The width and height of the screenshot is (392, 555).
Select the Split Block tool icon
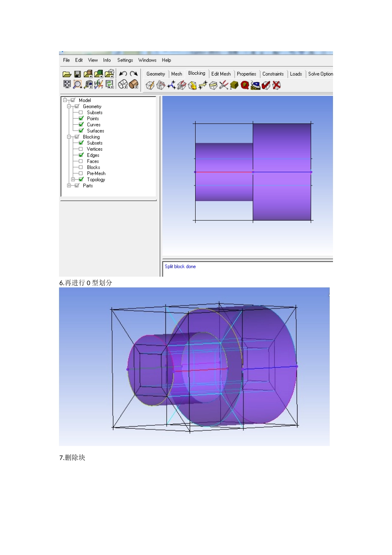161,85
